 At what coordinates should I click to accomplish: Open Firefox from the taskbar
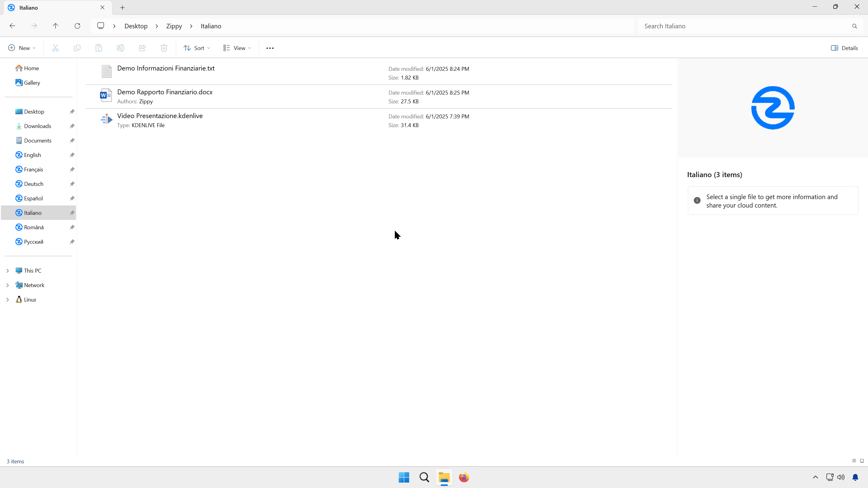tap(464, 477)
